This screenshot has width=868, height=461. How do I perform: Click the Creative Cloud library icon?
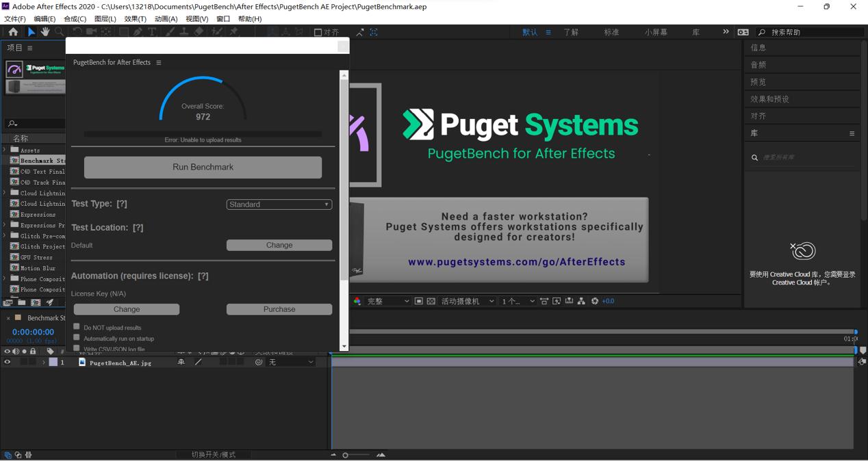[803, 251]
